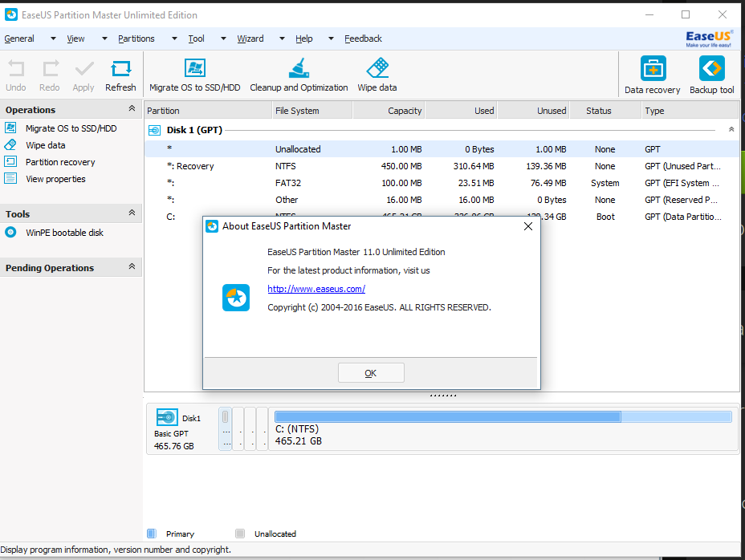Viewport: 745px width, 560px height.
Task: Click the Primary legend color swatch
Action: pos(152,534)
